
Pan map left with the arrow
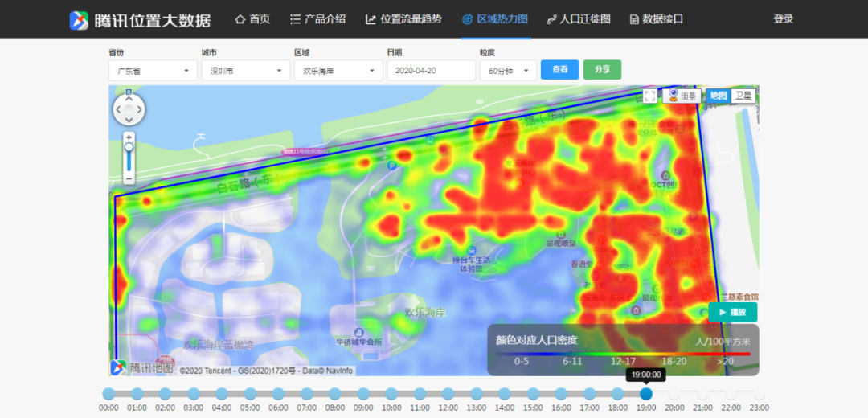pos(118,109)
